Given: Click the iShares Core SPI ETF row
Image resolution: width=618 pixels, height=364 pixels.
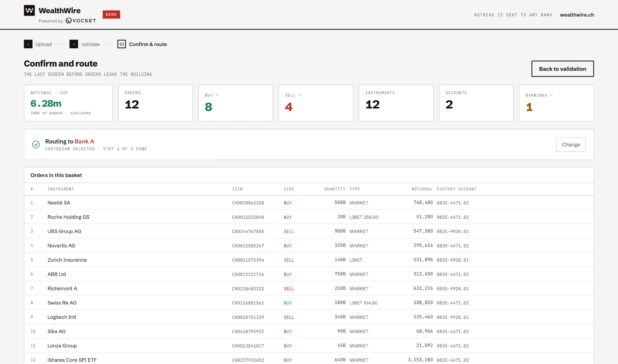Looking at the screenshot, I should pyautogui.click(x=309, y=359).
